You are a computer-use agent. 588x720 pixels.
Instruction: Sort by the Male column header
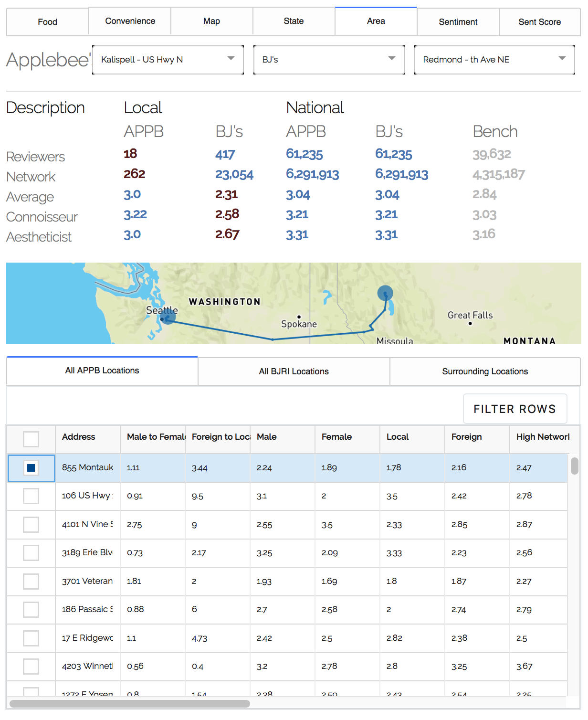click(x=283, y=439)
